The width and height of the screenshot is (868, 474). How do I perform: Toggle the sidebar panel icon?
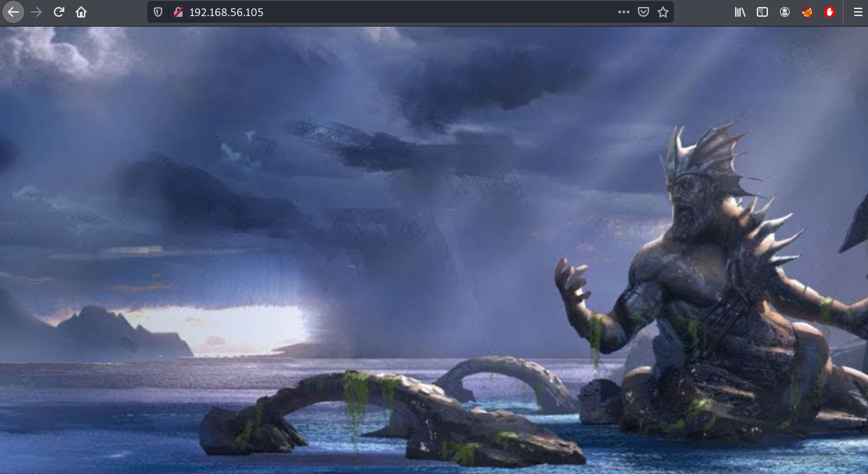tap(762, 12)
